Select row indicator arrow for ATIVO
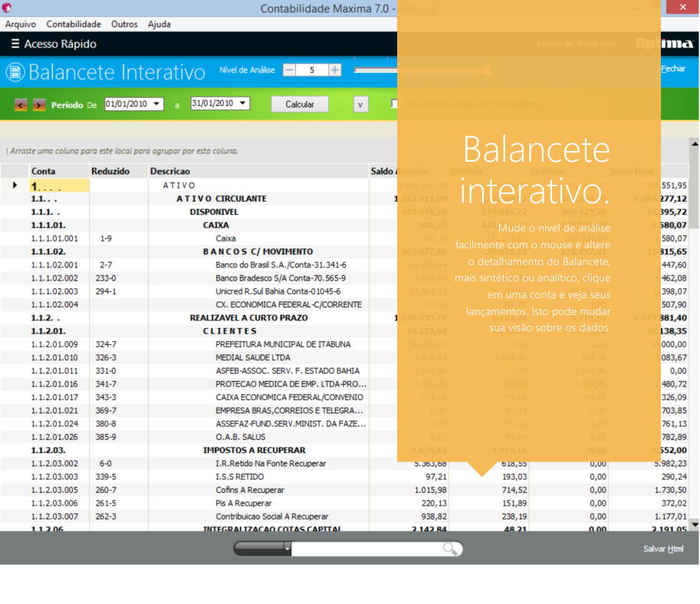700x604 pixels. (15, 185)
